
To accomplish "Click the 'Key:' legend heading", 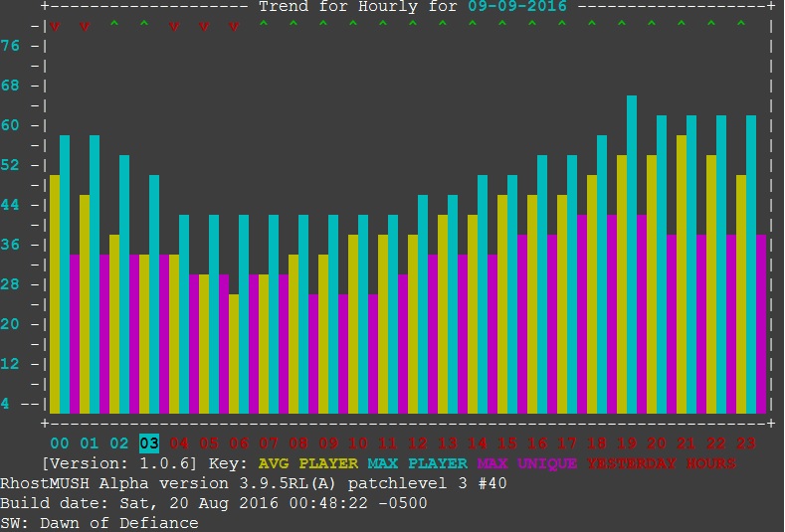I will pos(228,463).
